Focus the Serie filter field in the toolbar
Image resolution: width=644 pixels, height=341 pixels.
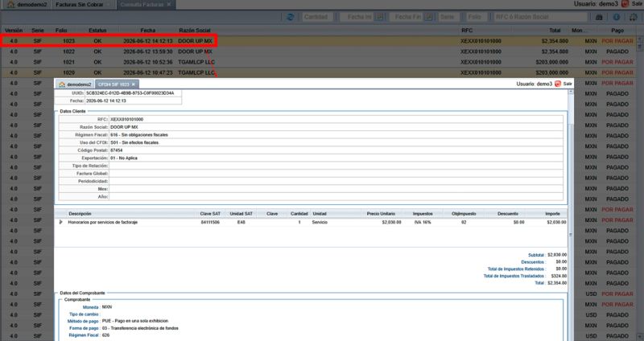point(448,17)
